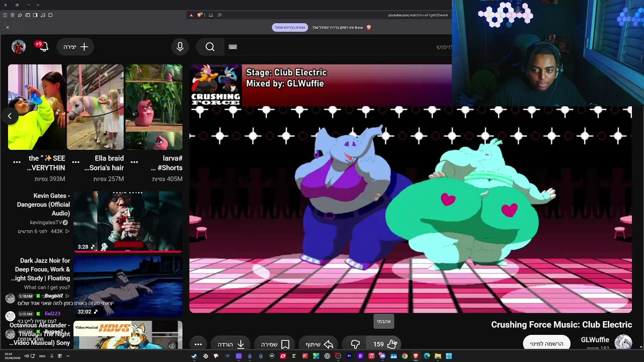Screen dimensions: 644x362
Task: Open the יצירה create menu
Action: pos(76,47)
